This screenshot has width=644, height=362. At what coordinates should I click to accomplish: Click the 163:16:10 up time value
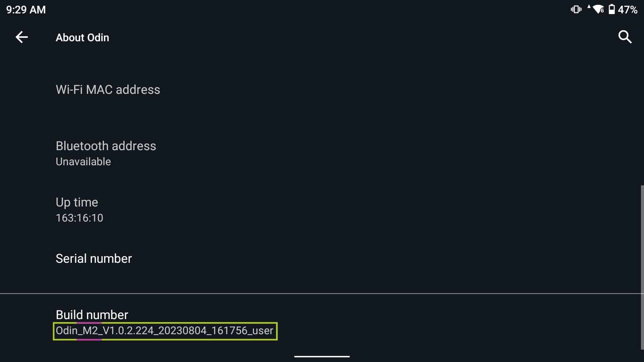click(79, 218)
